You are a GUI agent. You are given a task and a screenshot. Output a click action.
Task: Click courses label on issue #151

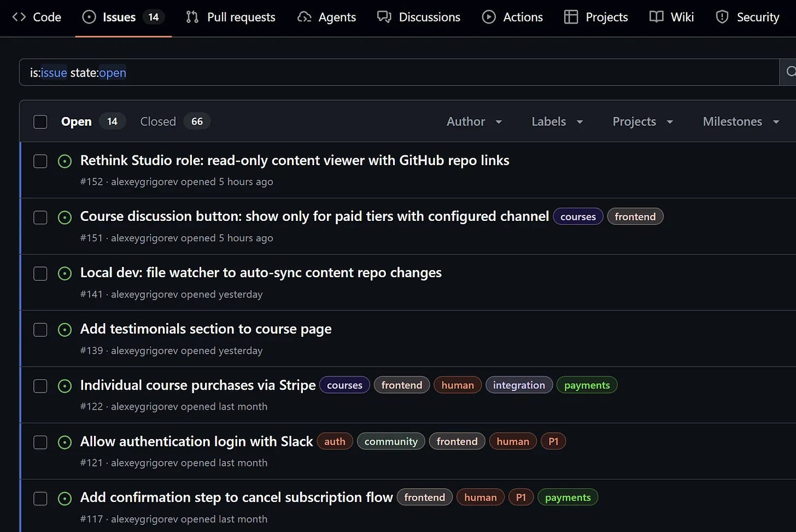pyautogui.click(x=578, y=217)
